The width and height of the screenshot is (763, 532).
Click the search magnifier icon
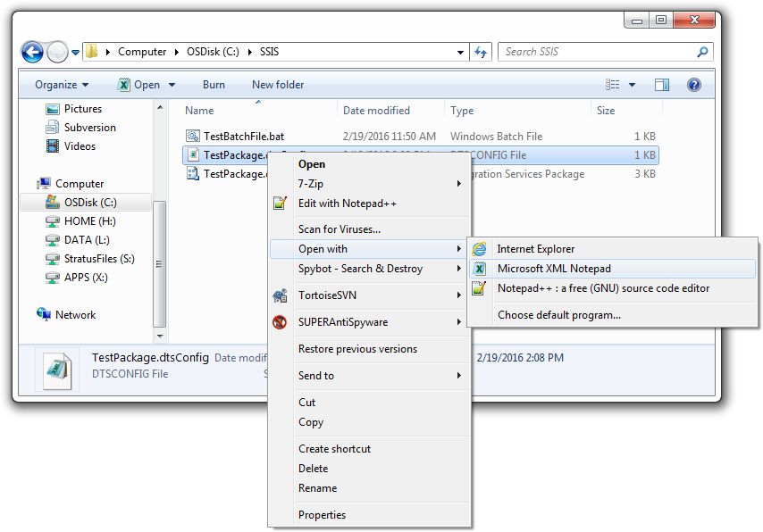(702, 52)
